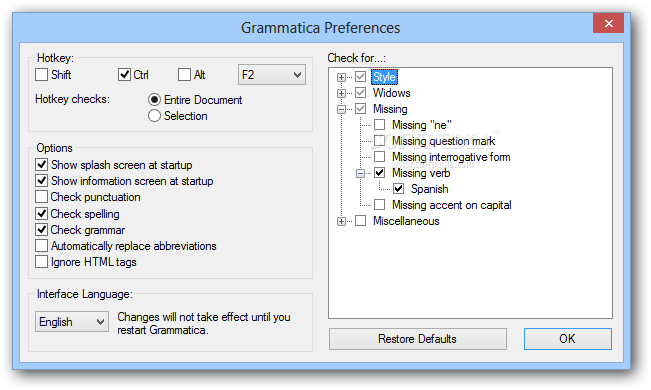The width and height of the screenshot is (651, 390).
Task: Enable Ignore HTML tags option
Action: (x=42, y=262)
